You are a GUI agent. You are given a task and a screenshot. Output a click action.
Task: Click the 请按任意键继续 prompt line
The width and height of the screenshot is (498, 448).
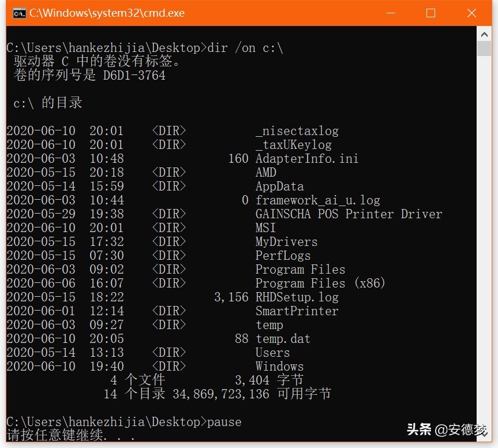point(71,435)
